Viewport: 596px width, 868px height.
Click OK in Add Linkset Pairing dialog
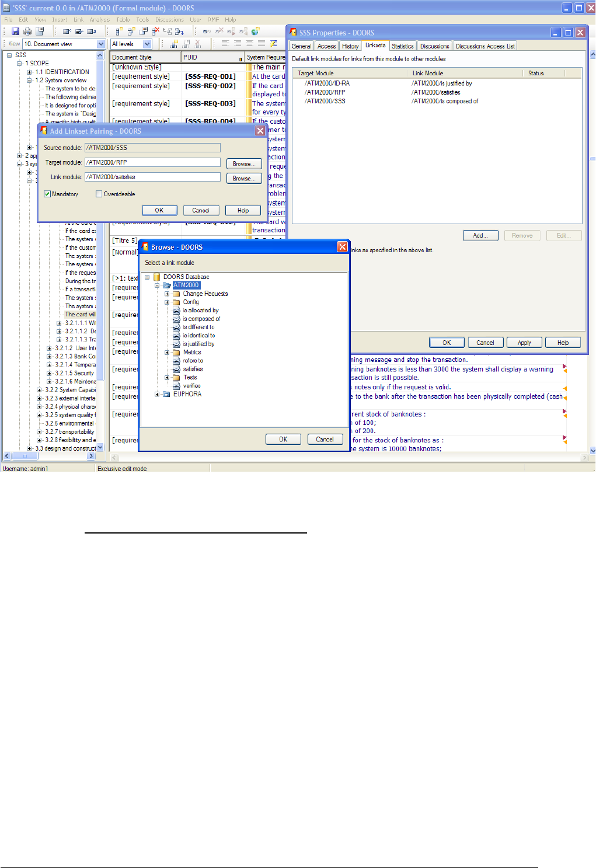pyautogui.click(x=159, y=210)
